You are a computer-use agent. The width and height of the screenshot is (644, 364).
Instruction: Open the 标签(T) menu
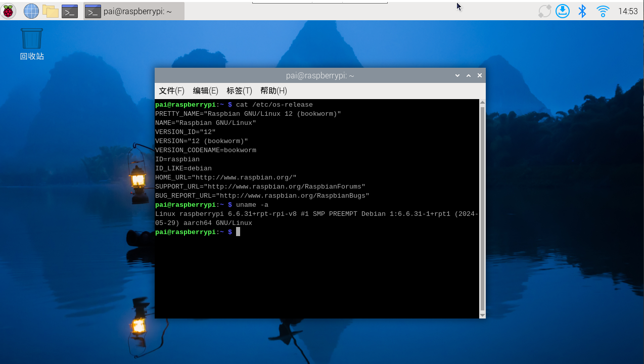pyautogui.click(x=239, y=90)
